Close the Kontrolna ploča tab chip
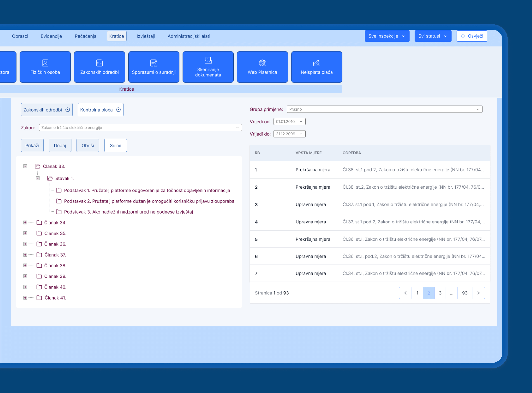Screen dimensions: 532x393 118,110
